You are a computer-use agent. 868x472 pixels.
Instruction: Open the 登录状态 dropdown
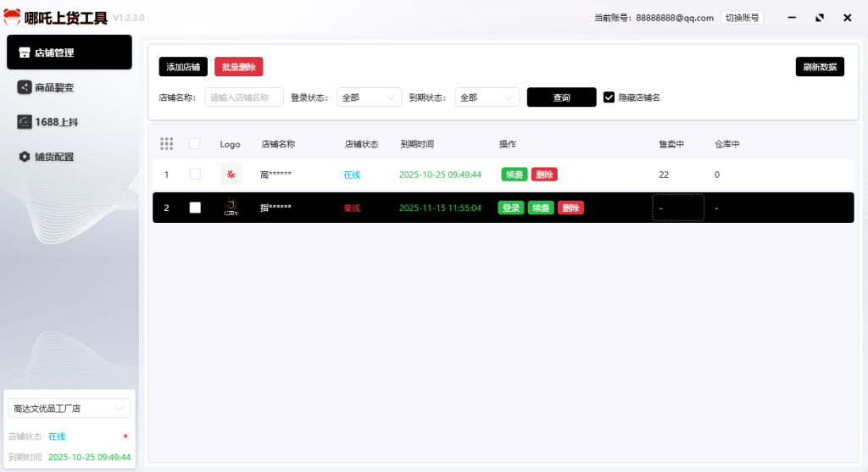pos(369,97)
